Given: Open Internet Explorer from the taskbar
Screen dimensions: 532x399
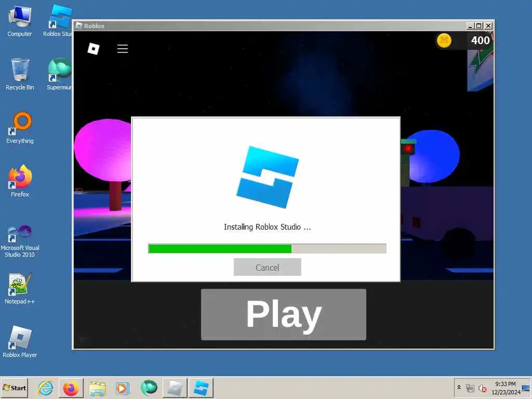Looking at the screenshot, I should click(x=46, y=388).
